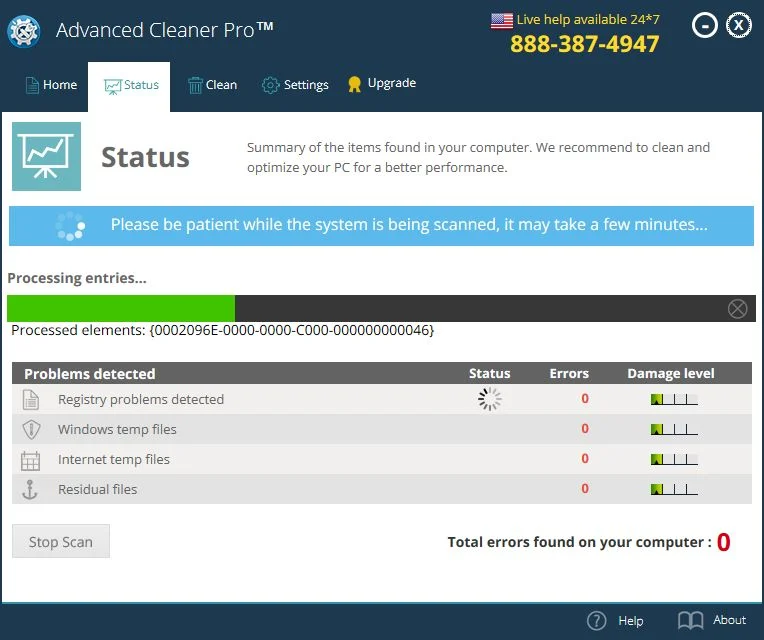Click the Internet temp files calendar icon
The width and height of the screenshot is (764, 640).
(30, 460)
